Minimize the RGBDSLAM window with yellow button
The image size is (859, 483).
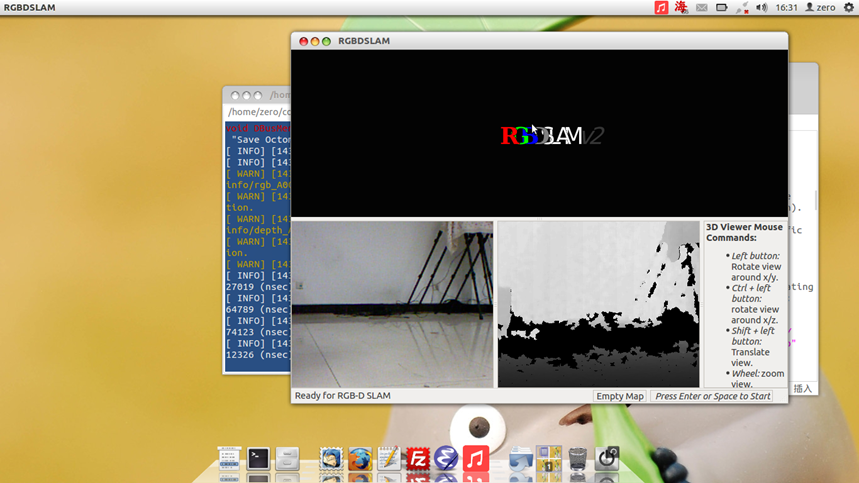point(315,41)
